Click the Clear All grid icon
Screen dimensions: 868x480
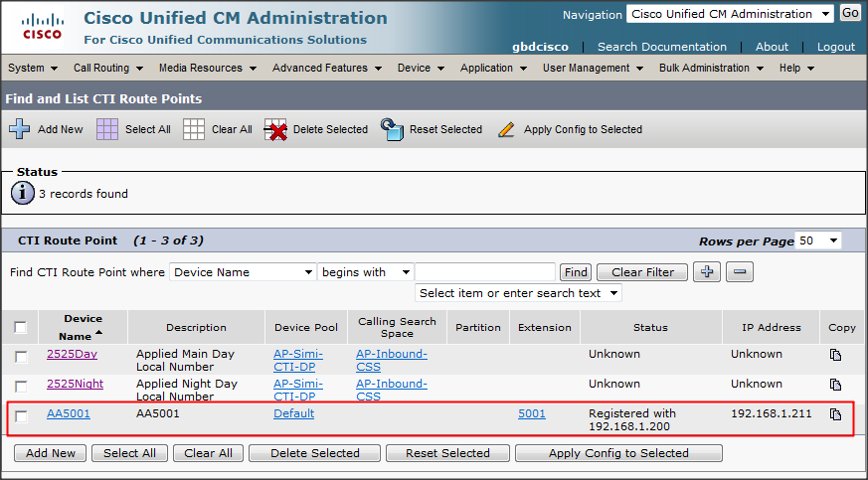(194, 129)
